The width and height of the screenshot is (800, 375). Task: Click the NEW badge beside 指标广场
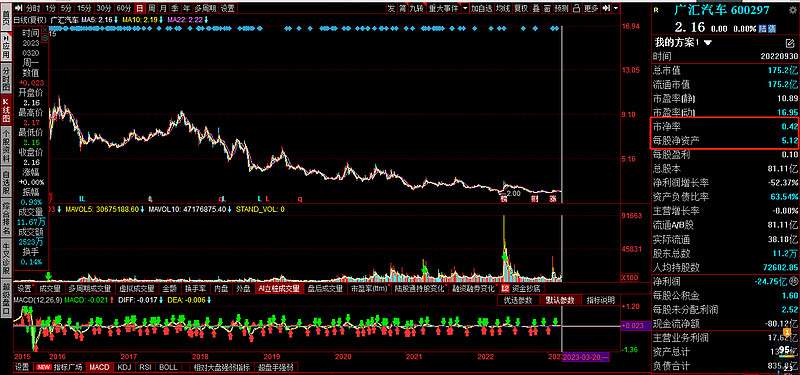pyautogui.click(x=44, y=367)
